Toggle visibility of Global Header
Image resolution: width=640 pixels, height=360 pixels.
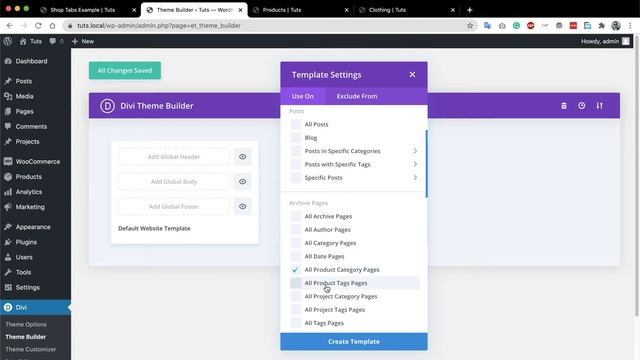(x=242, y=157)
